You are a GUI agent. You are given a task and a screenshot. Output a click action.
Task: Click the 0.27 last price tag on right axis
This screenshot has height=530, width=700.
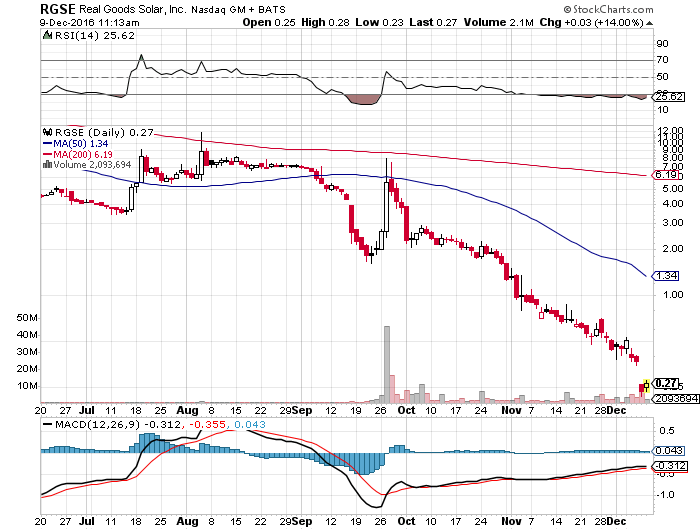pyautogui.click(x=667, y=383)
